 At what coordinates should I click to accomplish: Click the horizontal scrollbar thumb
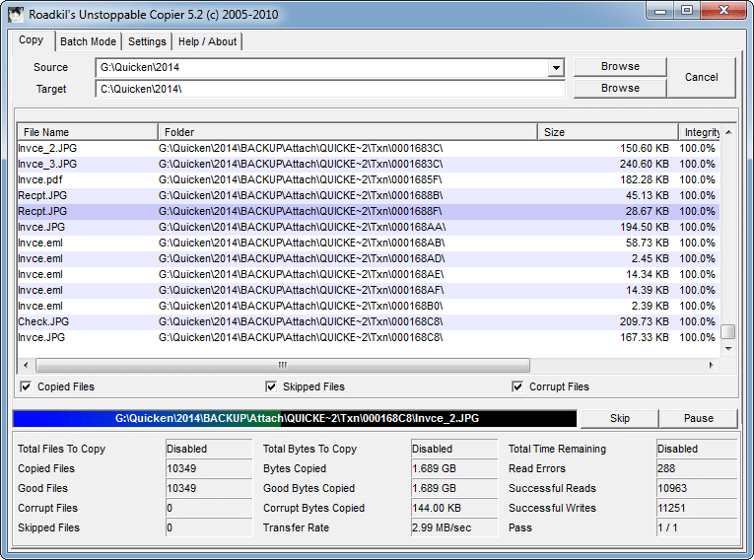coord(283,365)
